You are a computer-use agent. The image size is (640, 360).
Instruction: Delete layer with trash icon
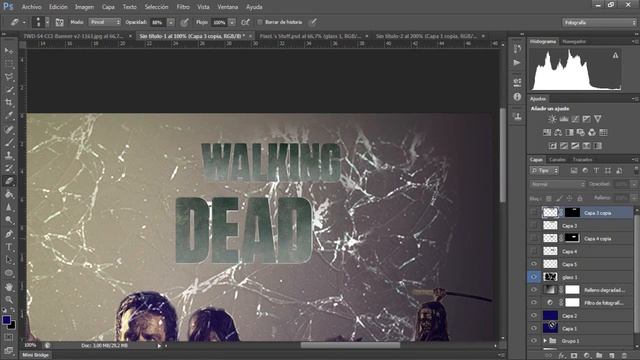point(624,356)
